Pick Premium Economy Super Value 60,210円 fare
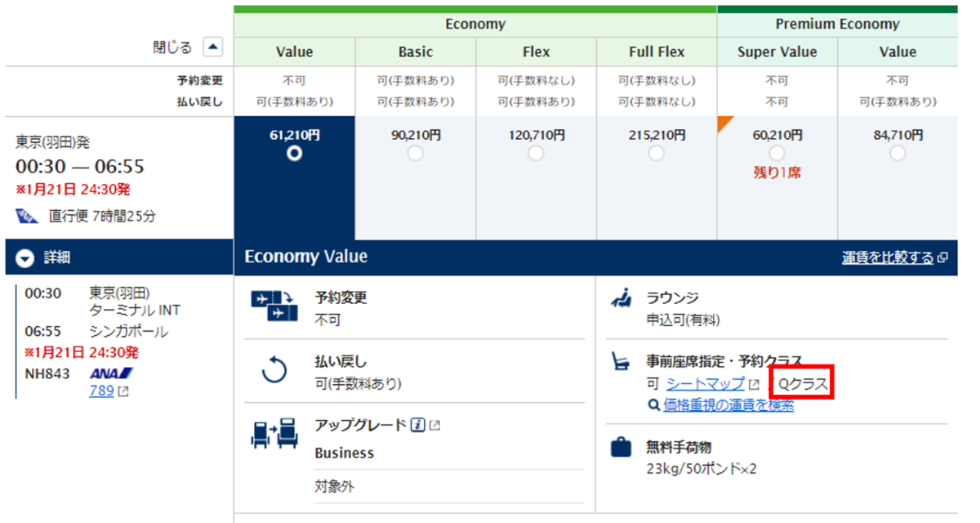 [777, 154]
